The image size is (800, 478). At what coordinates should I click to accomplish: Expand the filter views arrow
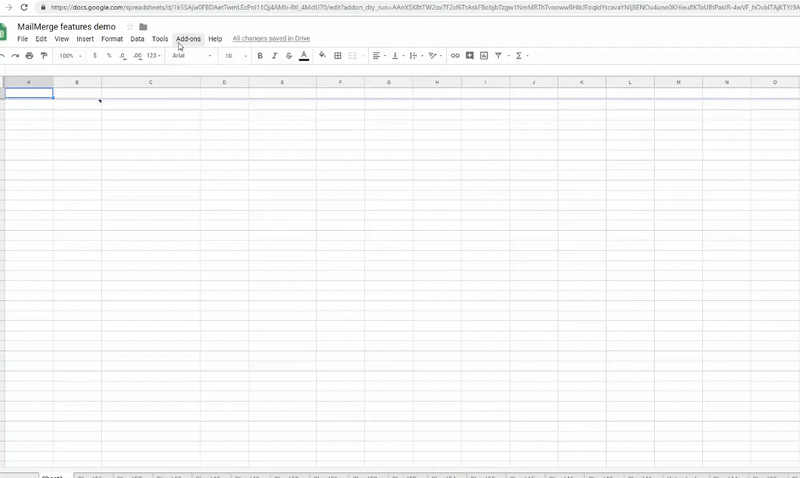point(508,56)
